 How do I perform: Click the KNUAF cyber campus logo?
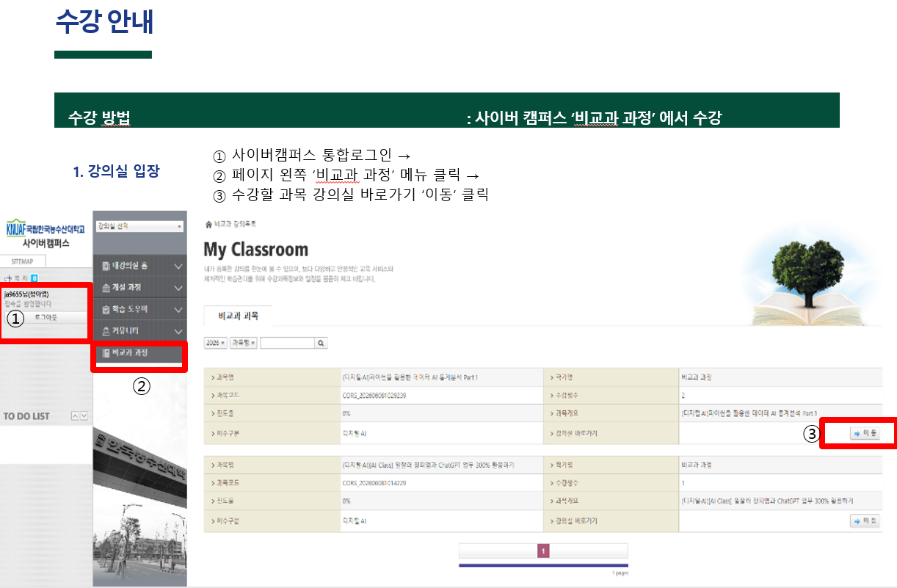44,235
